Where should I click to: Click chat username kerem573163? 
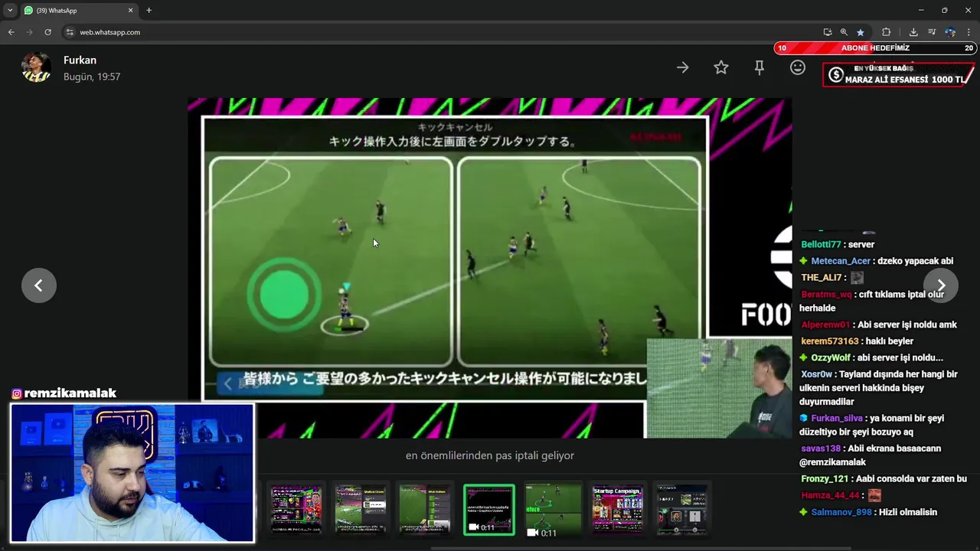pos(830,341)
